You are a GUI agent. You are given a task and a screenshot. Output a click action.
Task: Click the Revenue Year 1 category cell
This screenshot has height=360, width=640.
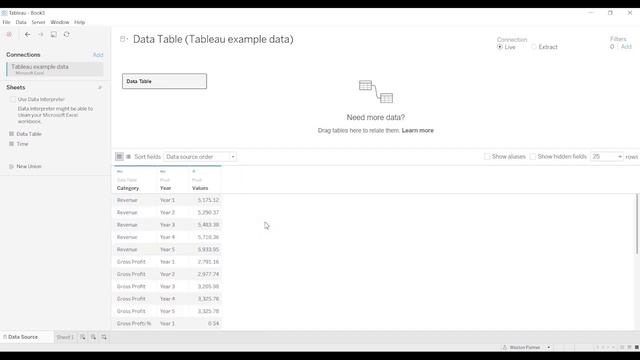click(x=127, y=200)
